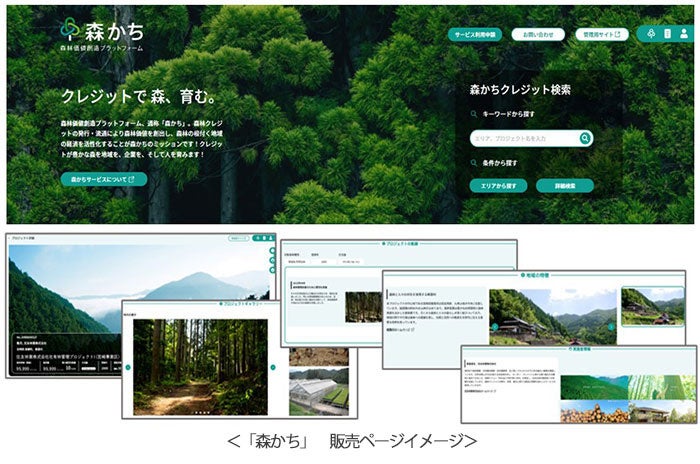Open 管理用サイト external link
Viewport: 700px width, 464px height.
click(602, 34)
